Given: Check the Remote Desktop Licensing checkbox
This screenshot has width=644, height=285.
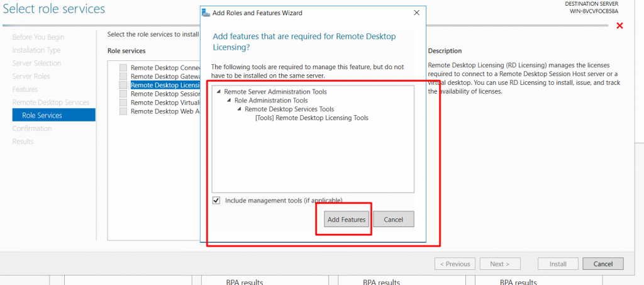Looking at the screenshot, I should click(x=123, y=85).
